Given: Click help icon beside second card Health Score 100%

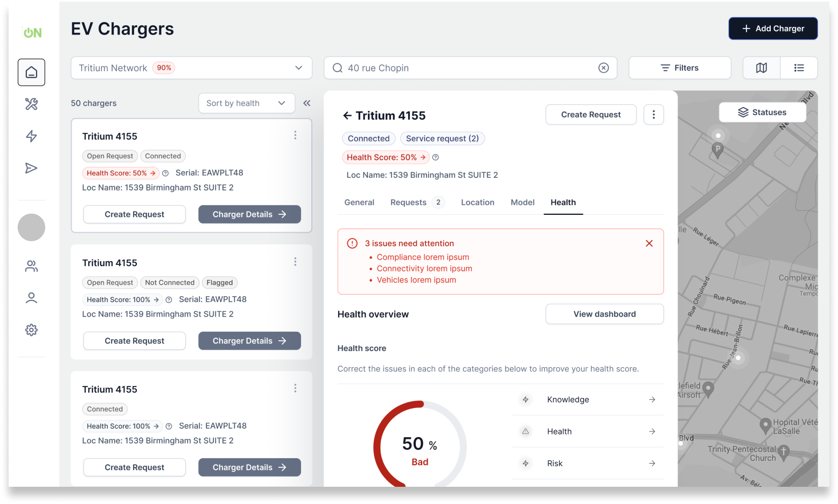Looking at the screenshot, I should tap(169, 299).
